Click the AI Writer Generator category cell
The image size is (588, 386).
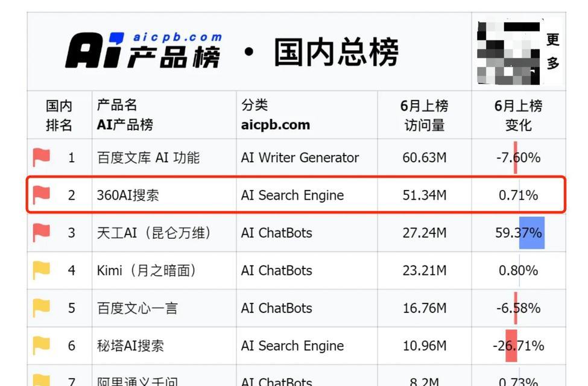pyautogui.click(x=300, y=157)
